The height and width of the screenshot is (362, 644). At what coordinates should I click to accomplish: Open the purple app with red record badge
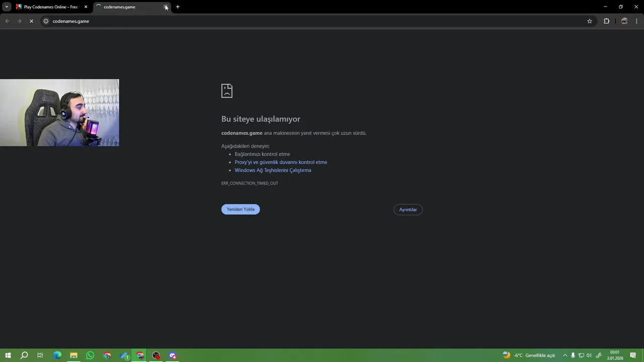(x=173, y=355)
